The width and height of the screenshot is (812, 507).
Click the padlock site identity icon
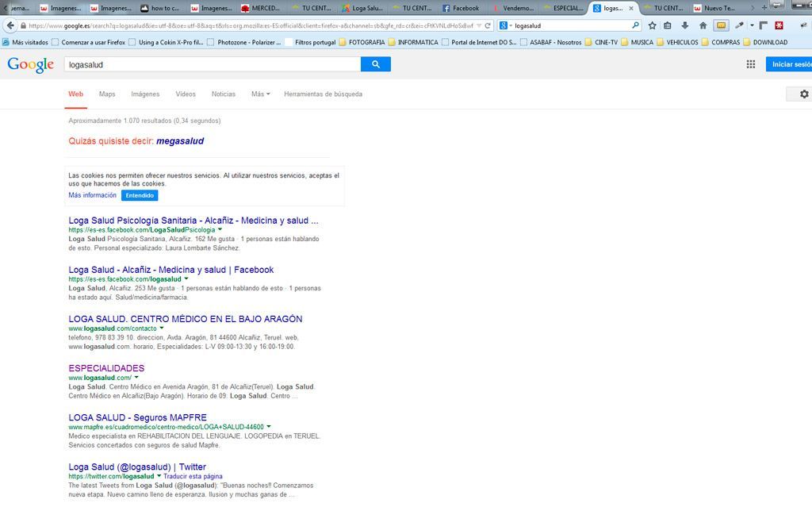(x=23, y=25)
